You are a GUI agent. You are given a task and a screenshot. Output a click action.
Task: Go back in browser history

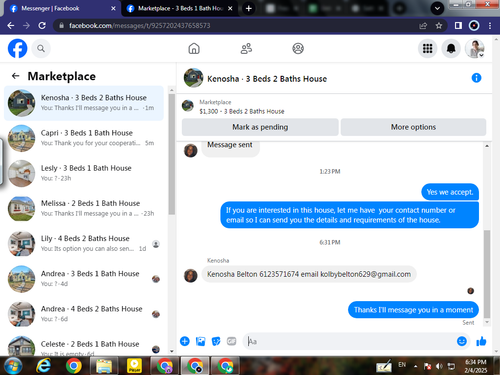(11, 26)
